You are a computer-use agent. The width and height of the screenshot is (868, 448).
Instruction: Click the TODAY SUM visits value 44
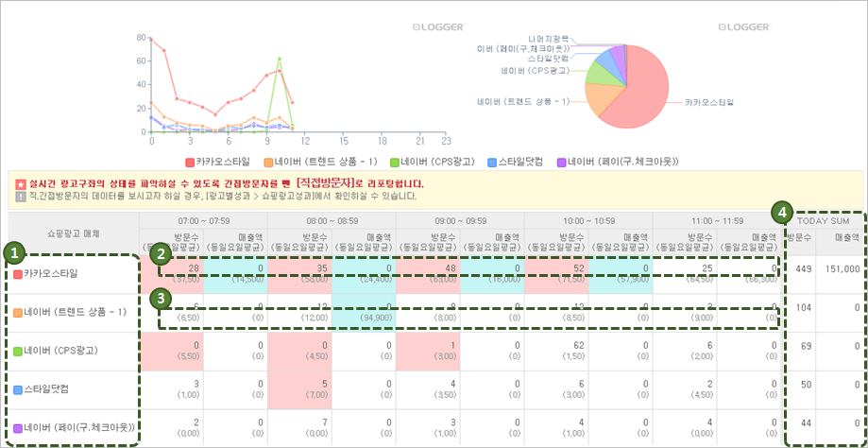click(806, 423)
